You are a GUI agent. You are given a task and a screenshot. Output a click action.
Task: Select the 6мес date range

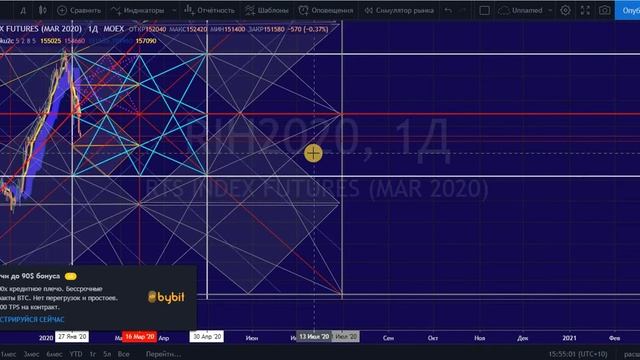[x=54, y=354]
